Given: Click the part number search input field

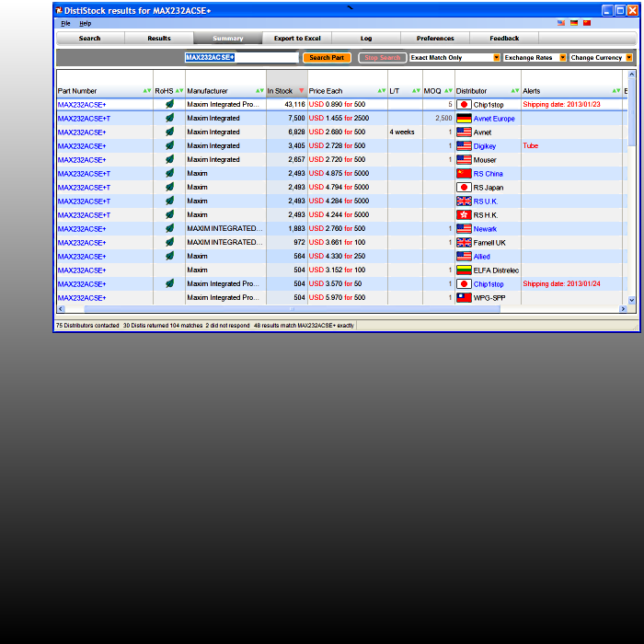Looking at the screenshot, I should pos(241,57).
